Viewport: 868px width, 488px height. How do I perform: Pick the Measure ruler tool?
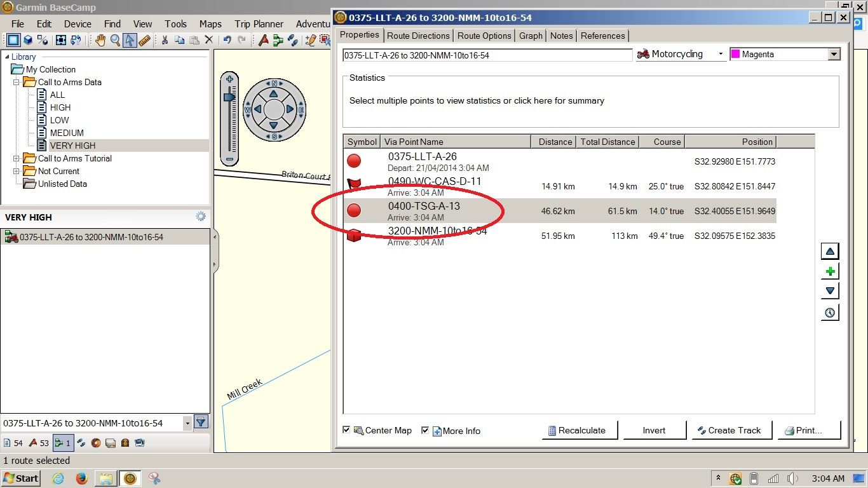click(x=144, y=40)
